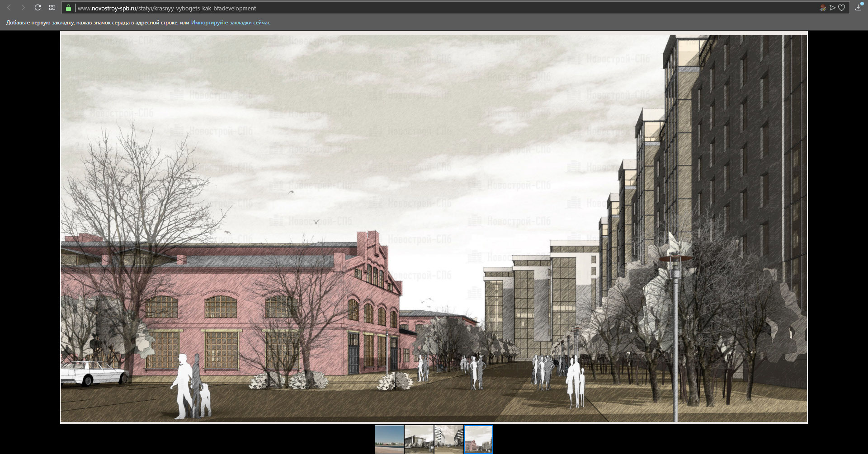Open the extension icon with pencil in address bar
The image size is (868, 454).
click(x=822, y=8)
